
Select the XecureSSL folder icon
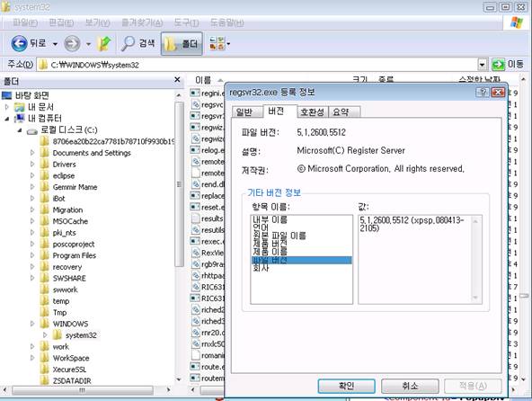tap(44, 370)
